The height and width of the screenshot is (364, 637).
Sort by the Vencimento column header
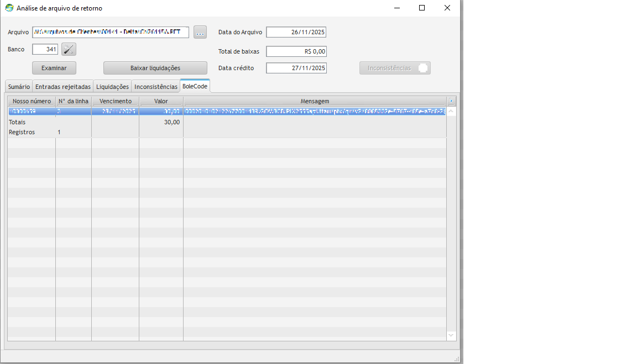pos(115,101)
